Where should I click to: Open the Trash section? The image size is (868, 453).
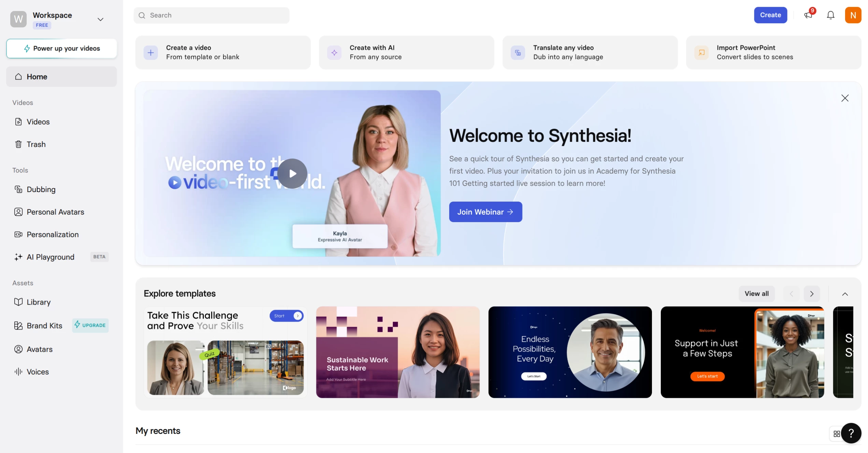click(x=36, y=144)
